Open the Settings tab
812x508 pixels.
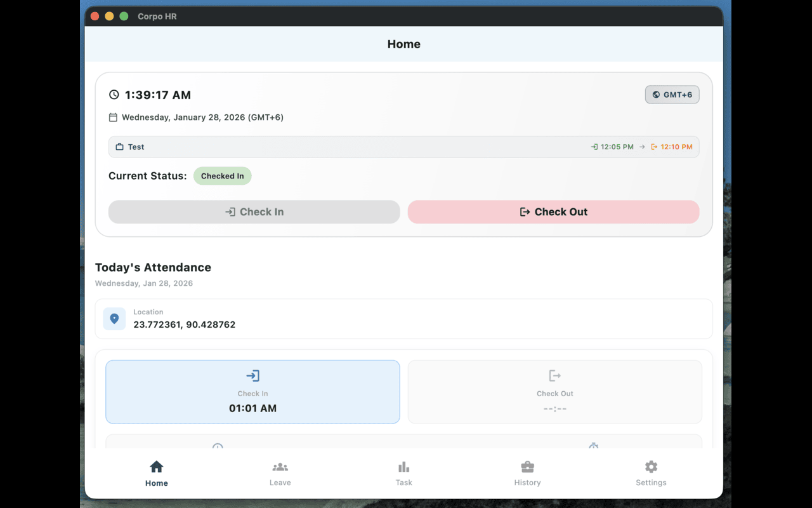point(651,474)
